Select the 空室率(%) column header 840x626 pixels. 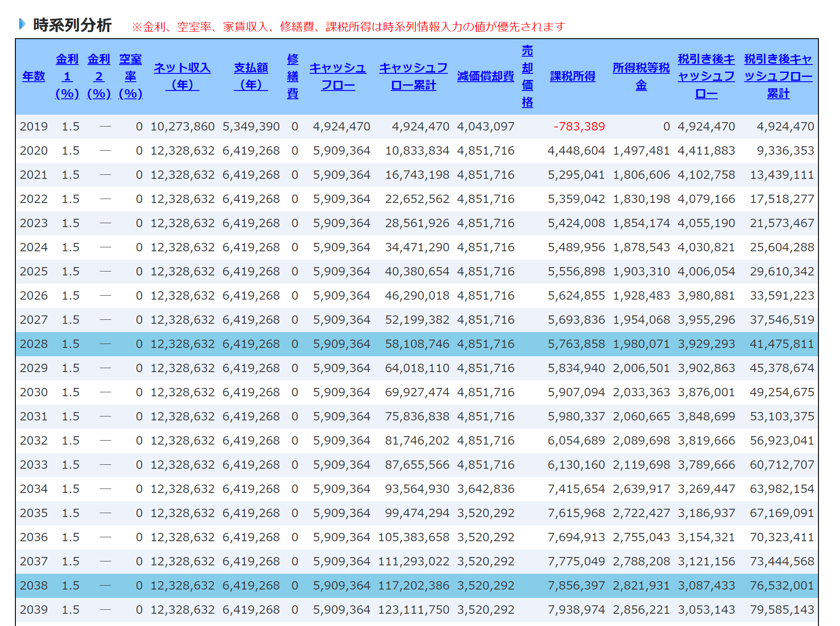pos(131,76)
